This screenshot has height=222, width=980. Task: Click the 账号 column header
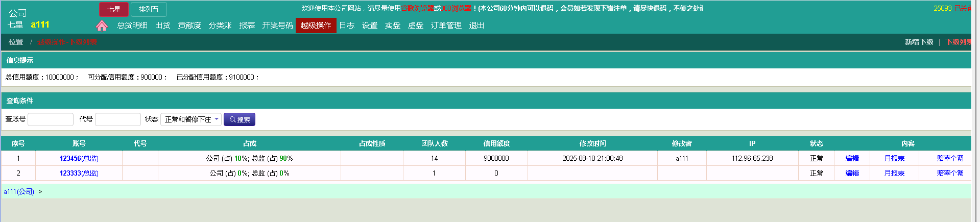(79, 143)
